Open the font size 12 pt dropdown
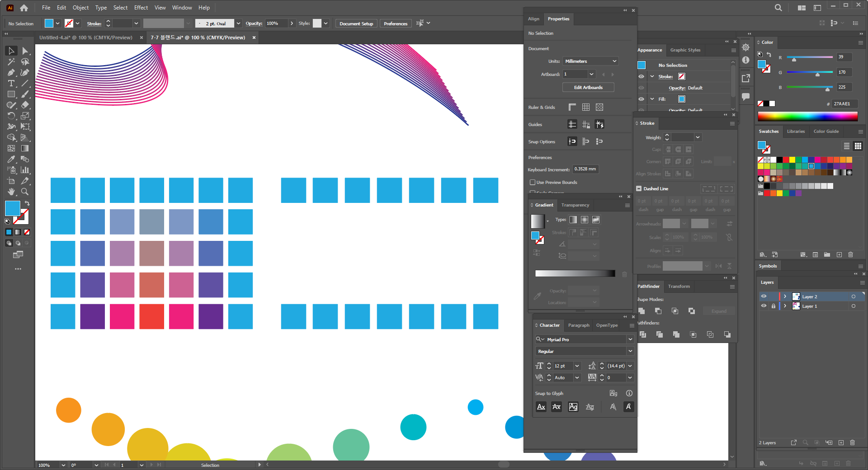Image resolution: width=868 pixels, height=470 pixels. pos(577,366)
